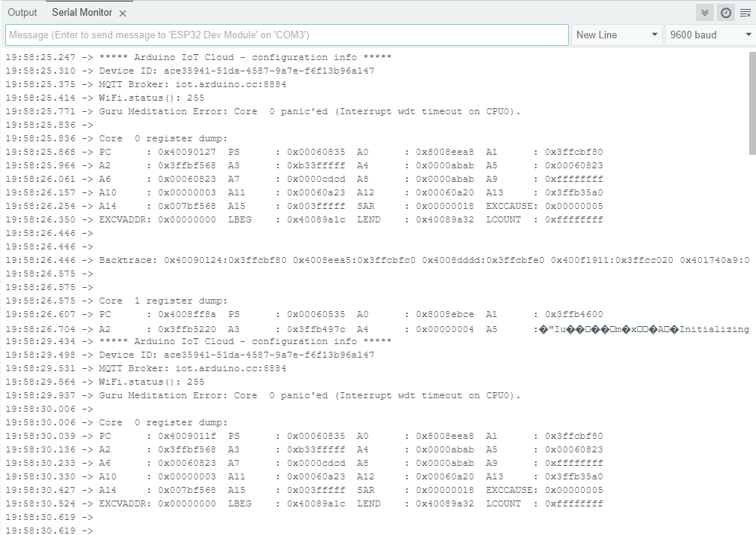The image size is (756, 535).
Task: Select the Backtrace output line
Action: coord(301,260)
